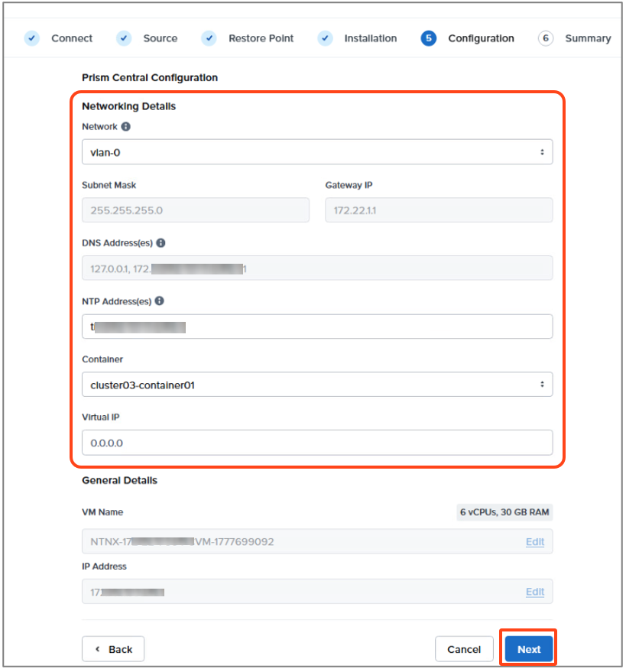The width and height of the screenshot is (626, 672).
Task: Click the DNS Address(es) field
Action: [x=317, y=268]
